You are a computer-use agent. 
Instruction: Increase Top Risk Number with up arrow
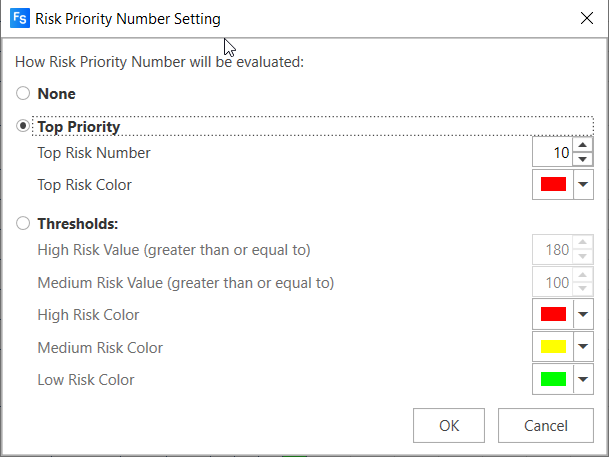point(585,147)
